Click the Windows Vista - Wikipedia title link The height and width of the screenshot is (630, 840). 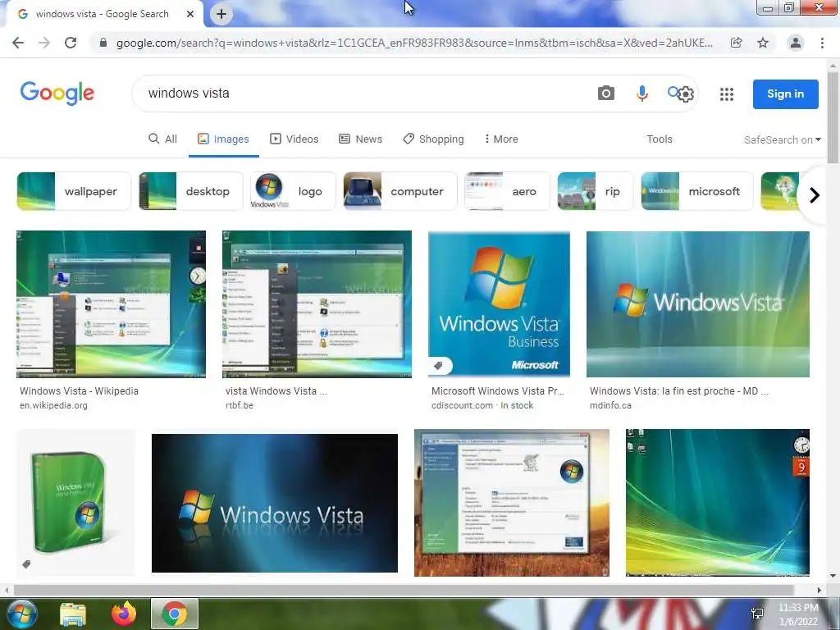click(80, 391)
